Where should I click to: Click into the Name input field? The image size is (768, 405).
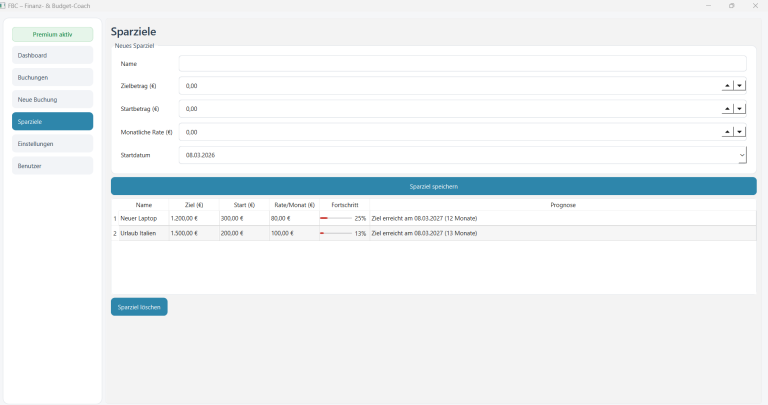(x=462, y=63)
